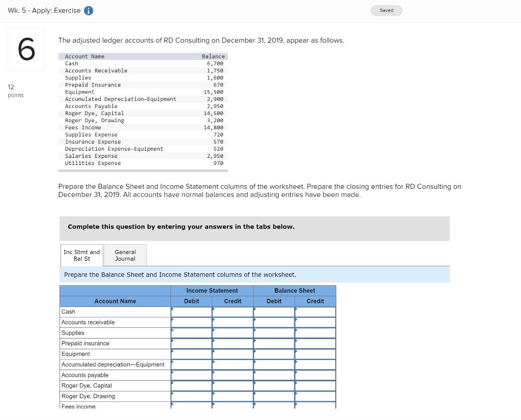Click the Balance Sheet Debit cell for Supplies
This screenshot has width=521, height=420.
[274, 332]
